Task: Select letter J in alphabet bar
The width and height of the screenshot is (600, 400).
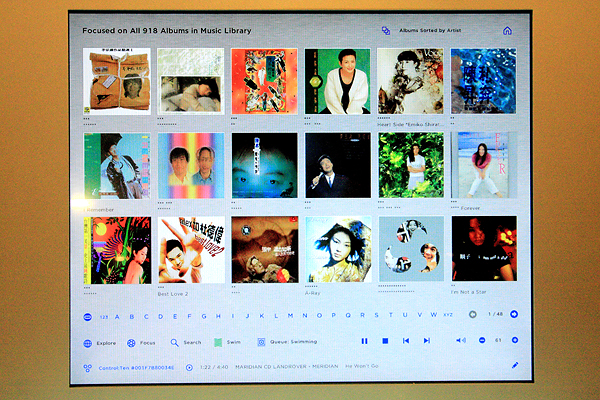Action: click(x=248, y=316)
